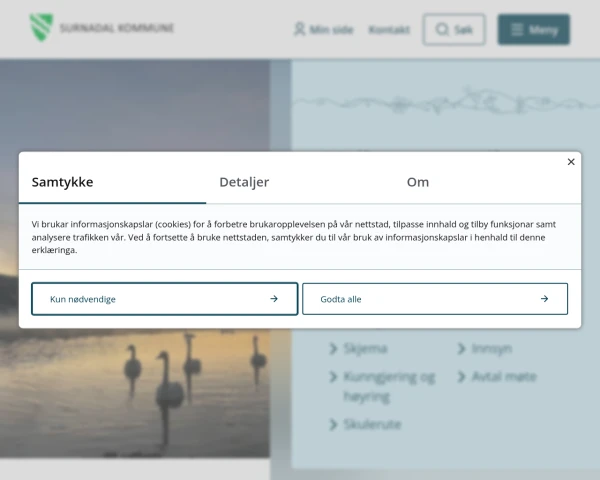Open Kunngjering og høyring link

pyautogui.click(x=382, y=386)
